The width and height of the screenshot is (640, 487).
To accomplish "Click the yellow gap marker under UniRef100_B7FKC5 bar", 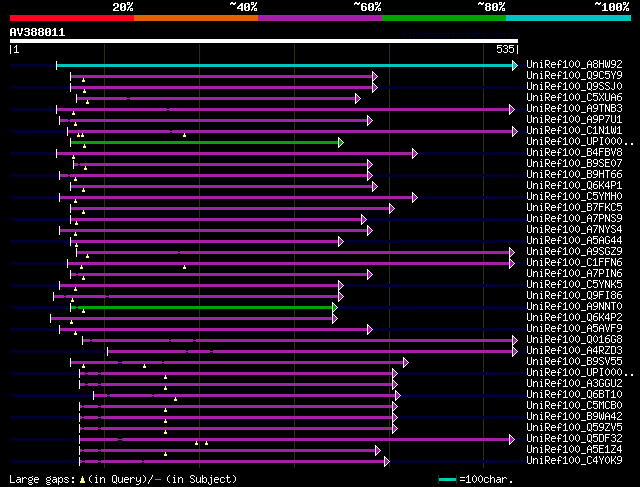I will click(x=83, y=212).
